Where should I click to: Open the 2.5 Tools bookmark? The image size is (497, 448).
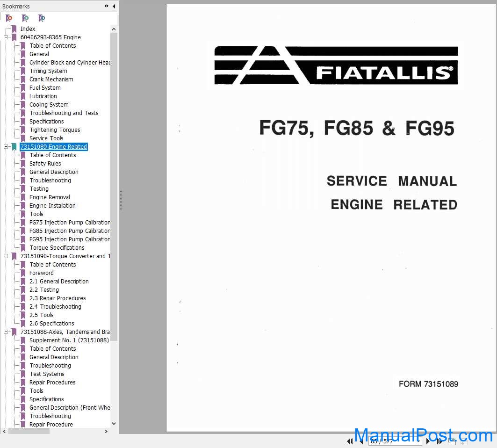[x=42, y=315]
